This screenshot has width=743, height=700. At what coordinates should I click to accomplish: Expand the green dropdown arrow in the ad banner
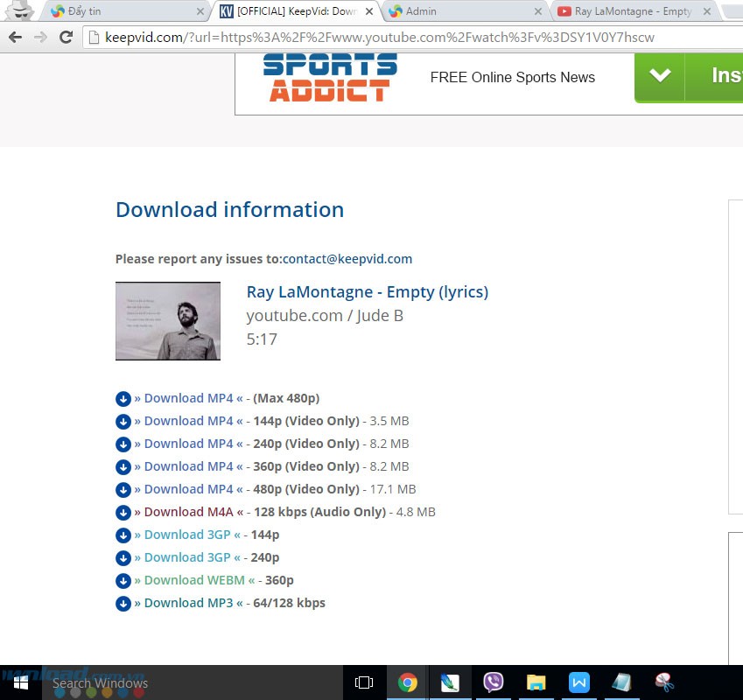coord(660,76)
